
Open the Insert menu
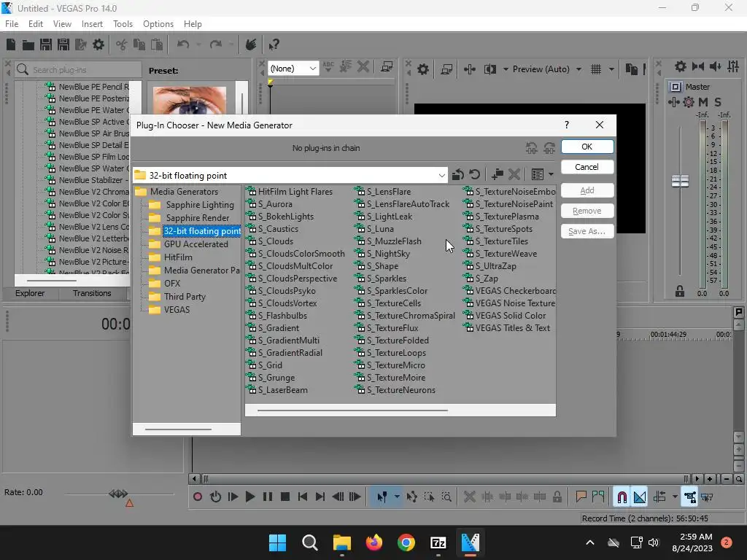coord(92,24)
